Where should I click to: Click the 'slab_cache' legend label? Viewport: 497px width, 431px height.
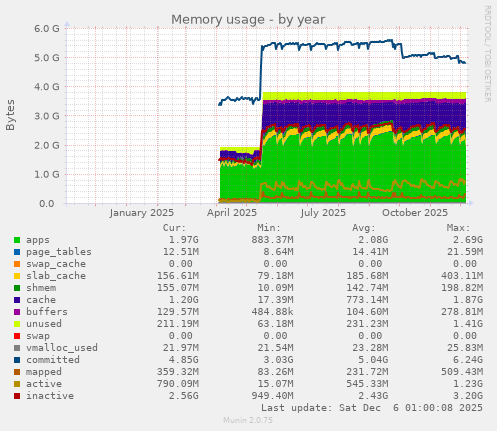(56, 276)
